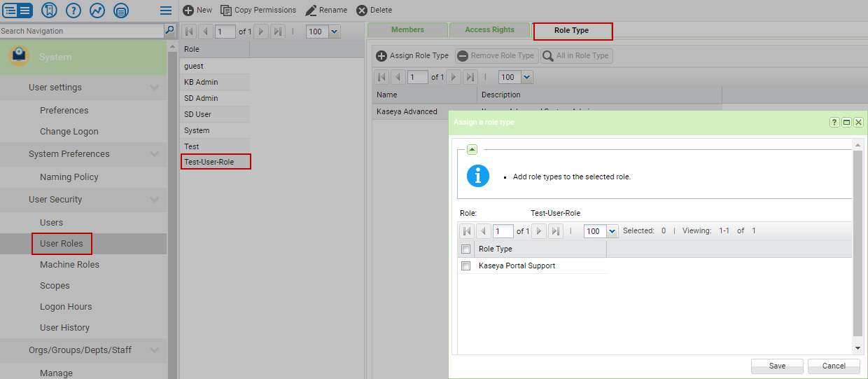
Task: Click the Search Navigation field
Action: coord(82,31)
